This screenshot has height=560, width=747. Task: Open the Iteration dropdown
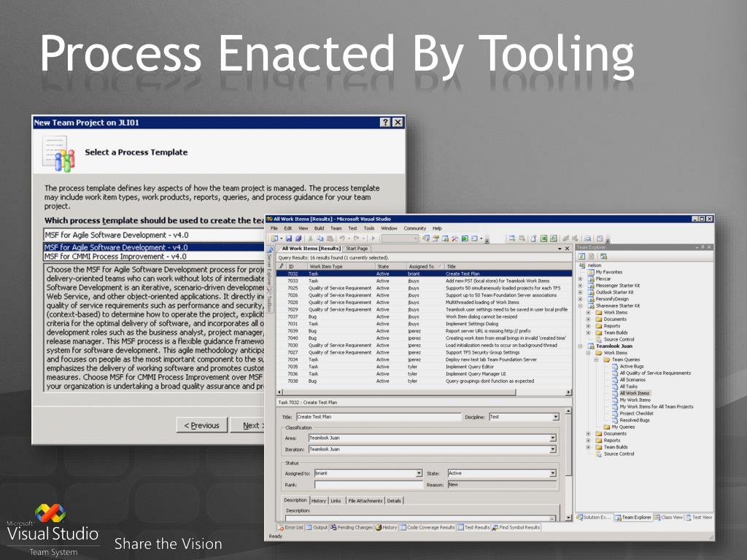[x=553, y=449]
